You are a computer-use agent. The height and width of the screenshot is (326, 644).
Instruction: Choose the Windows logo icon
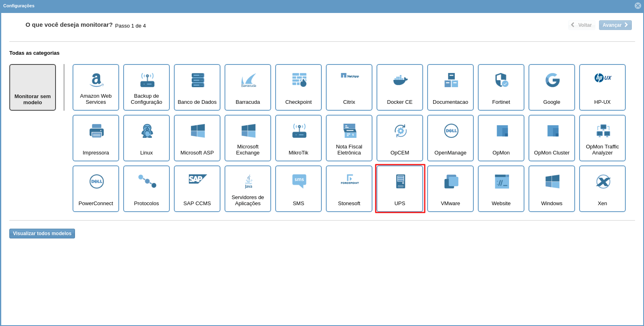[x=552, y=182]
